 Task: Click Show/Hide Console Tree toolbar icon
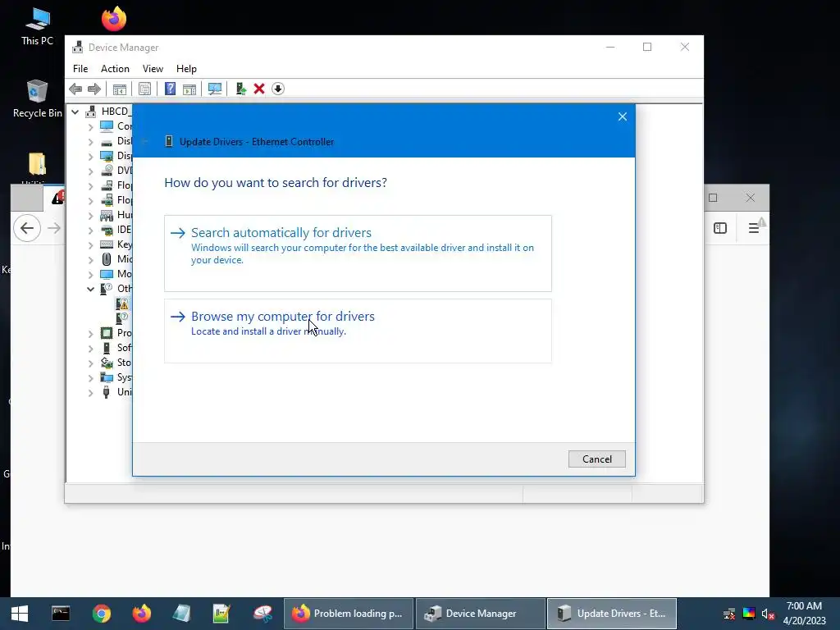pos(120,89)
